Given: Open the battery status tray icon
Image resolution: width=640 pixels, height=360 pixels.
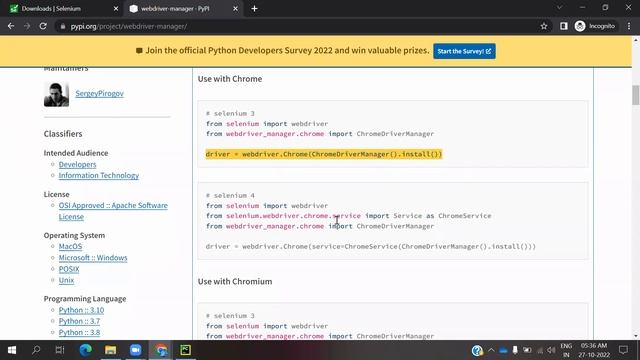Looking at the screenshot, I should point(527,350).
